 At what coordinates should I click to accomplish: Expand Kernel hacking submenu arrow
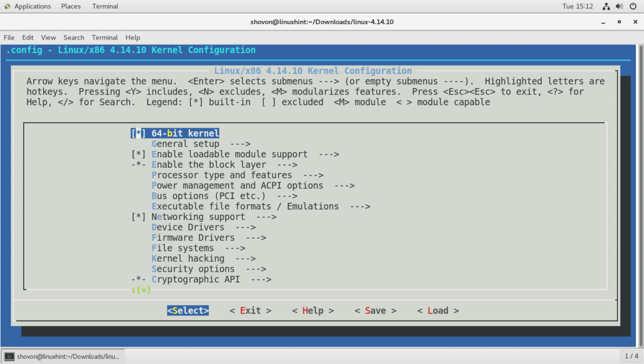[x=246, y=258]
